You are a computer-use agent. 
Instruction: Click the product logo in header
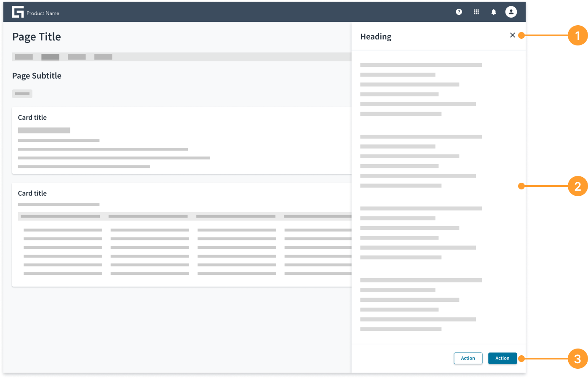18,12
